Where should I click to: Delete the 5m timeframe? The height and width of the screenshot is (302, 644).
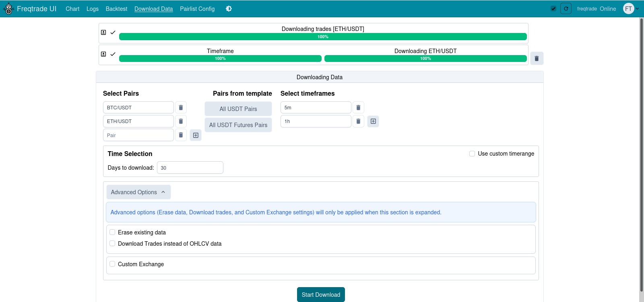[358, 108]
